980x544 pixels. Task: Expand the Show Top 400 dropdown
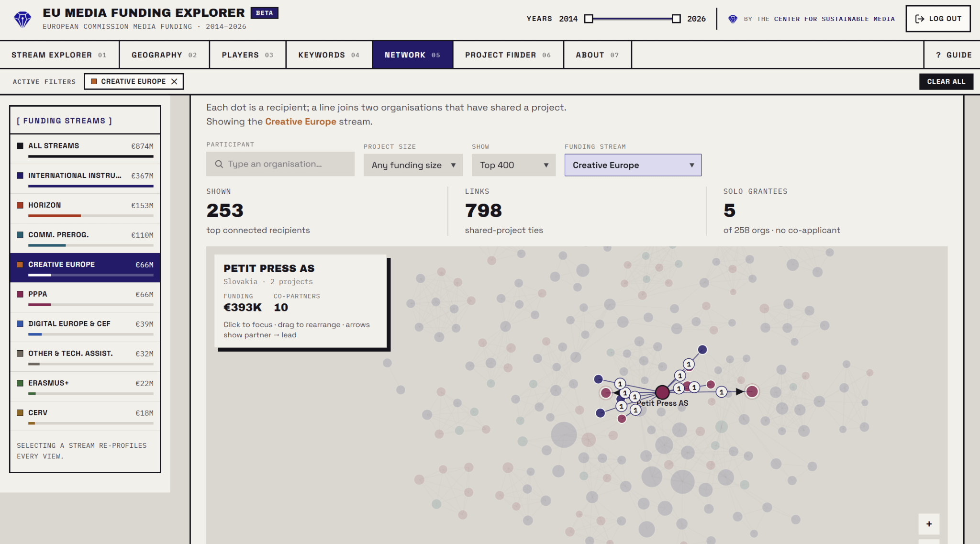click(513, 165)
